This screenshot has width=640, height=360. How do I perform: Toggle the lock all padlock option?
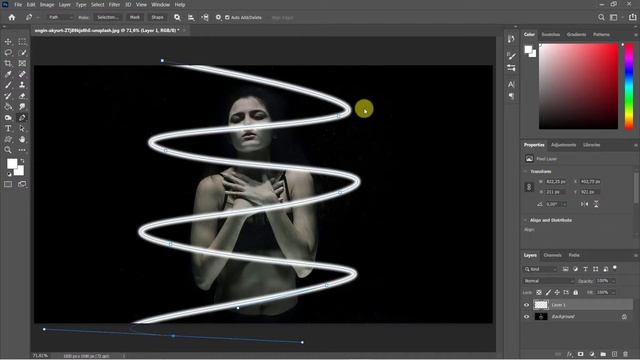(576, 292)
